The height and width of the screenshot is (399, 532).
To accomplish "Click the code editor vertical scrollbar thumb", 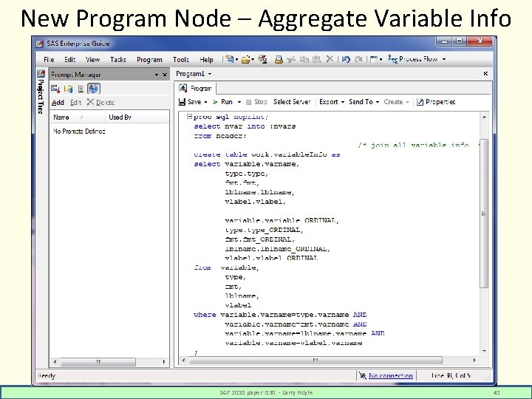I will 484,214.
